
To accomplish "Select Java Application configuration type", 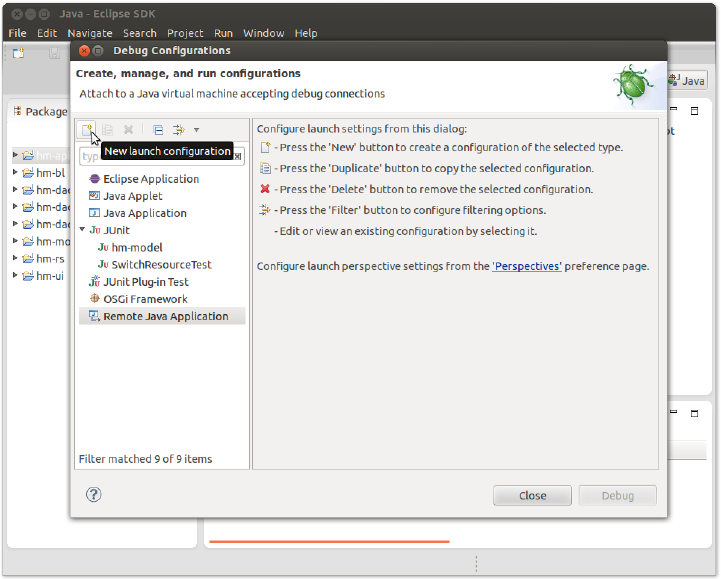I will (x=145, y=213).
